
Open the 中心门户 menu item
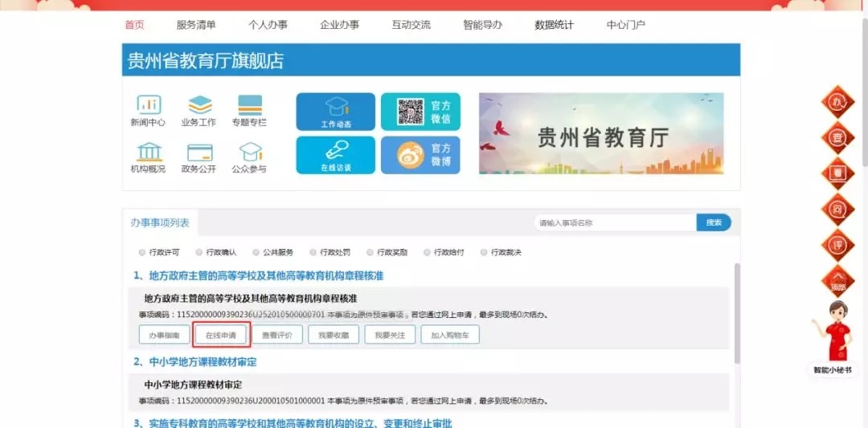pos(625,25)
